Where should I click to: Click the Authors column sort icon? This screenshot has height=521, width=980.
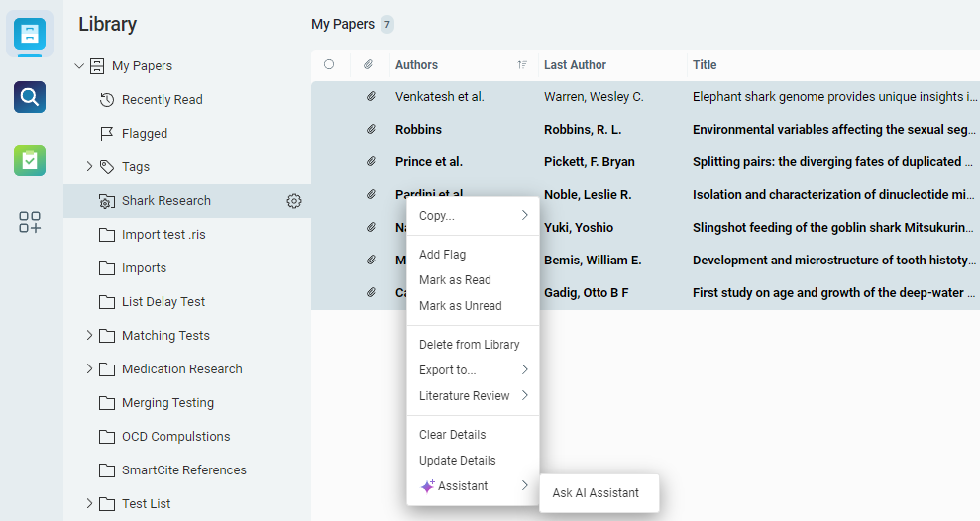[522, 65]
